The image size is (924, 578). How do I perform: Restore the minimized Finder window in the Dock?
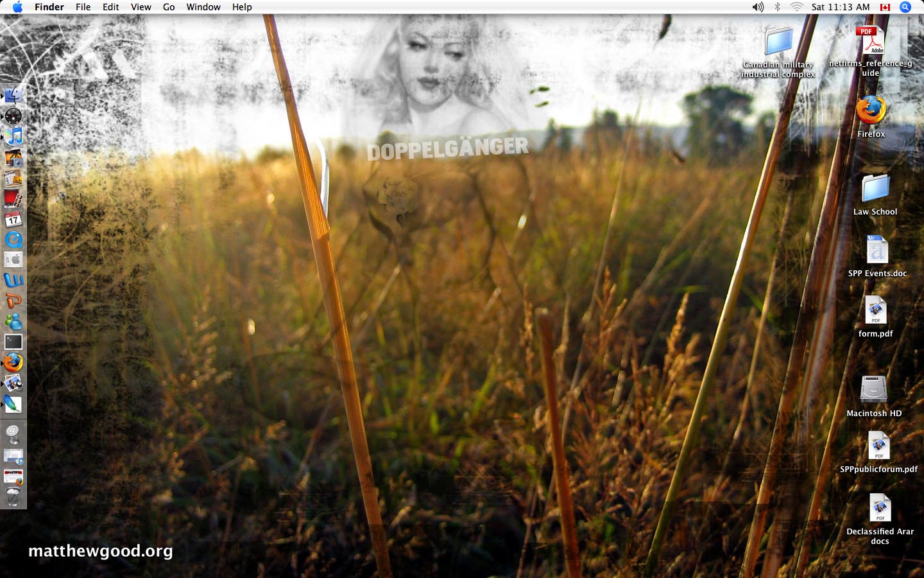coord(13,456)
